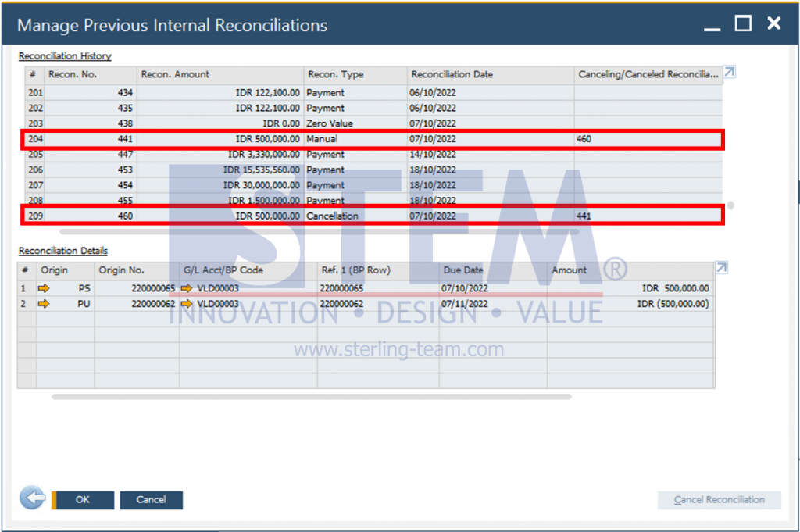This screenshot has width=800, height=532.
Task: Expand the Reconciliation History table icon
Action: click(729, 73)
